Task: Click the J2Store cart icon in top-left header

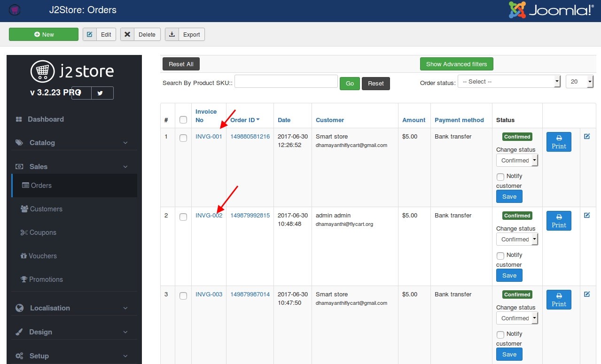Action: pos(15,10)
